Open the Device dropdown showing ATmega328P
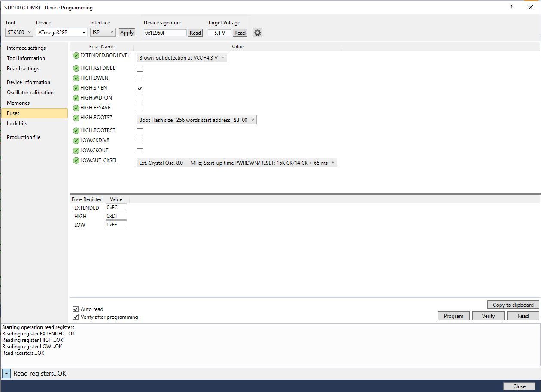This screenshot has width=541, height=392. pos(62,33)
